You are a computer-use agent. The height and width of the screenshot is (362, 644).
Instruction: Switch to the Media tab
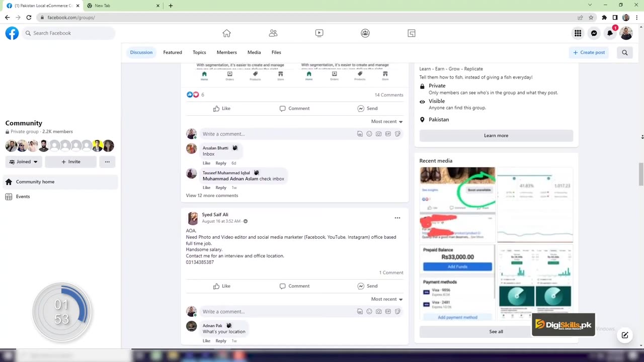point(254,52)
